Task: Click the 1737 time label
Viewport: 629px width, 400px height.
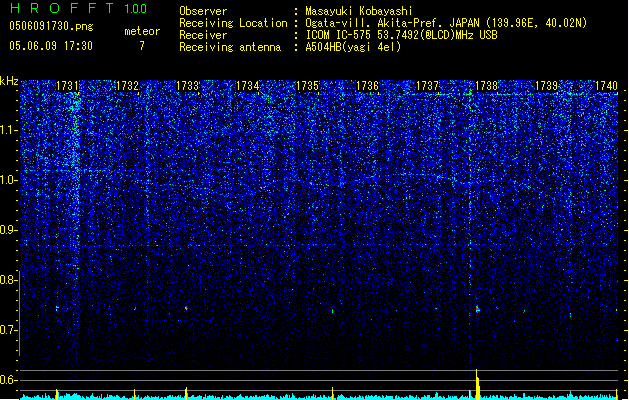Action: (428, 86)
